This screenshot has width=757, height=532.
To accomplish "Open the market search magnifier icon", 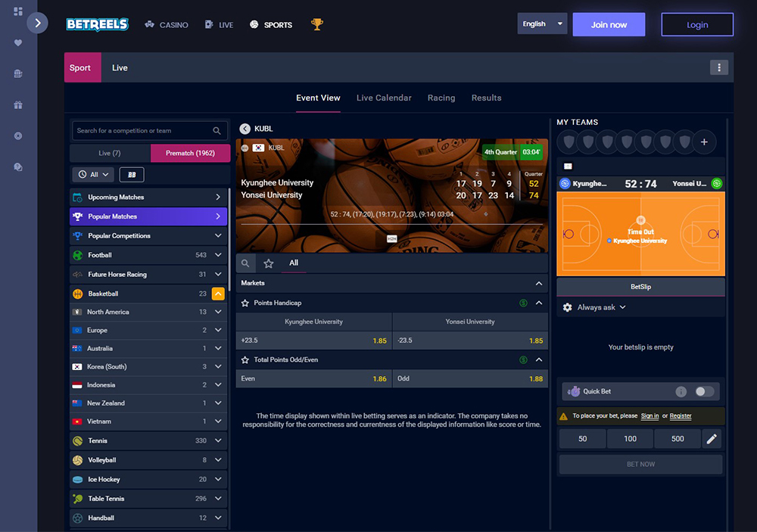I will tap(246, 263).
